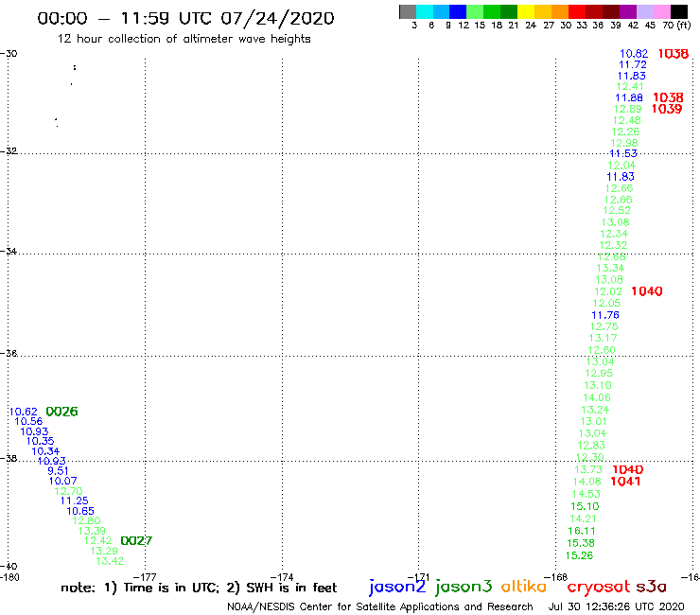Click the longitude axis label -174
700x615 pixels.
282,577
